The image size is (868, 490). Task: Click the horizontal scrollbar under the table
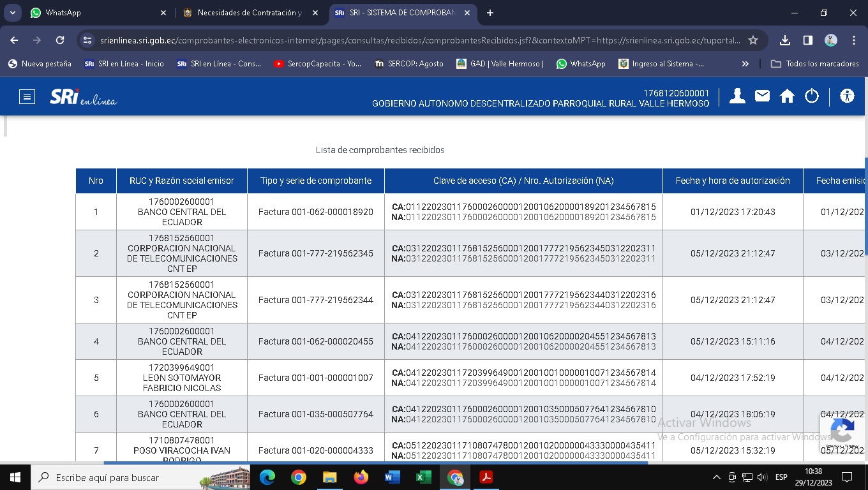coord(377,463)
